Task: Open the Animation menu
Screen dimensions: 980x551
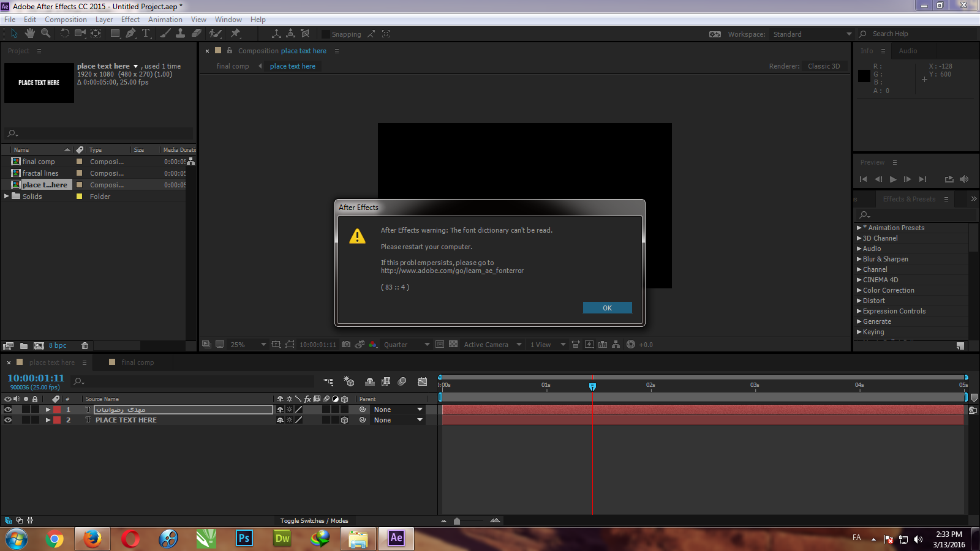Action: (165, 20)
